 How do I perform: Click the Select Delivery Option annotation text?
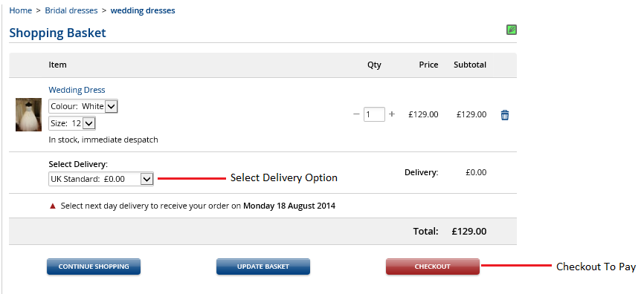284,178
